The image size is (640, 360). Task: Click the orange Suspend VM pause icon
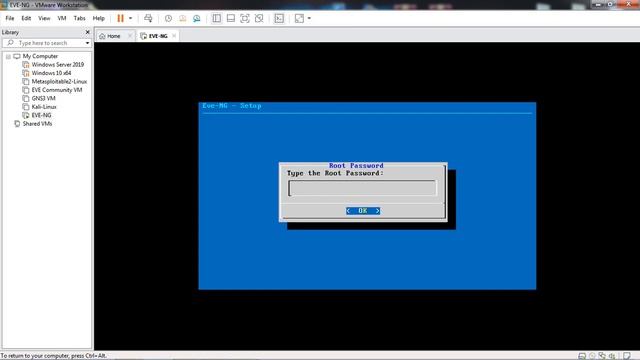tap(120, 18)
